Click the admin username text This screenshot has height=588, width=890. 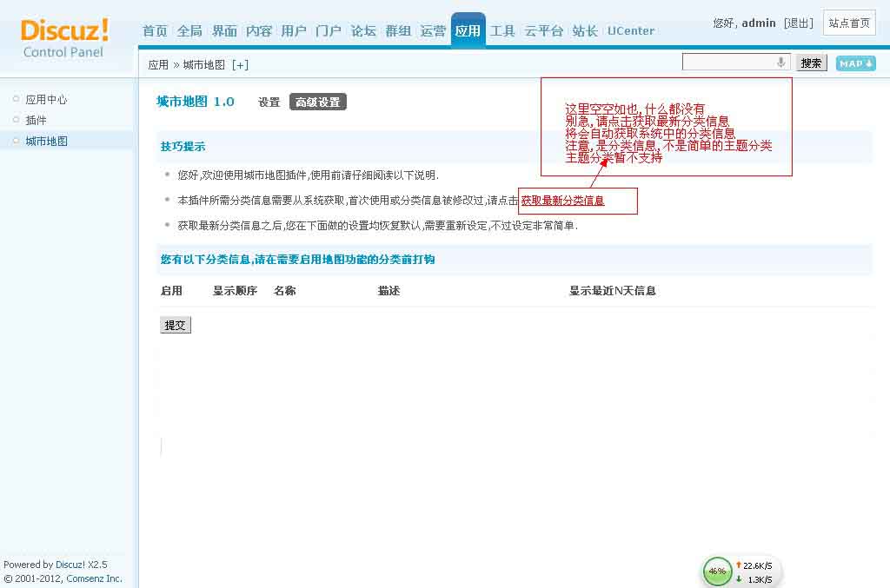[x=758, y=23]
